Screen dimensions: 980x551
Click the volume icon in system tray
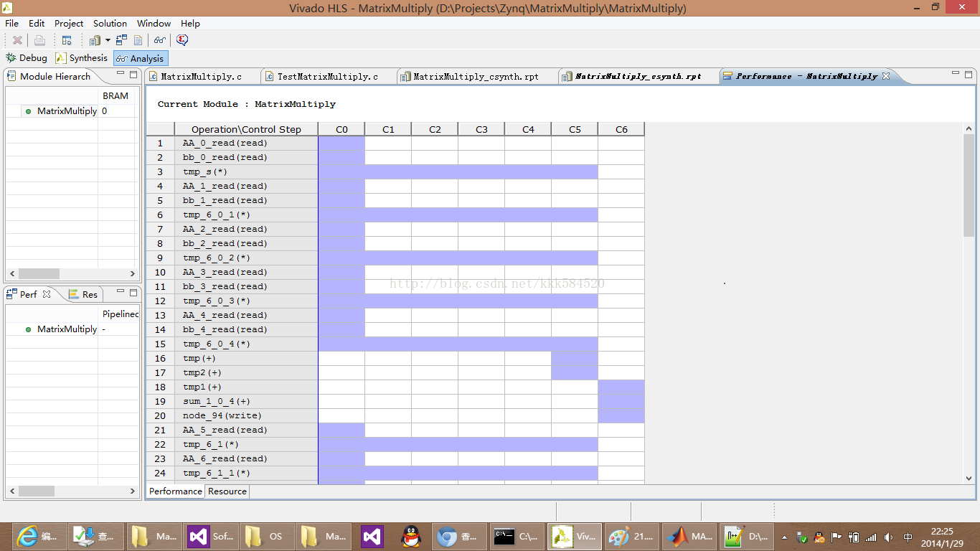889,537
